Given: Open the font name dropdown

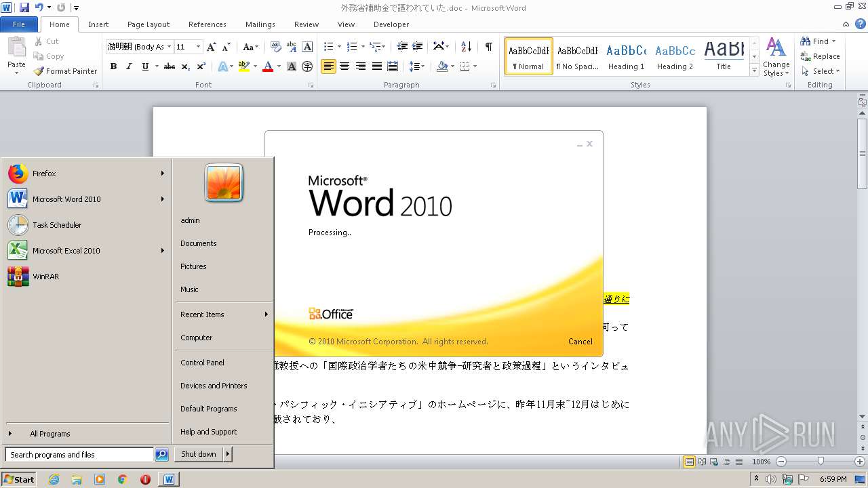Looking at the screenshot, I should pyautogui.click(x=170, y=47).
